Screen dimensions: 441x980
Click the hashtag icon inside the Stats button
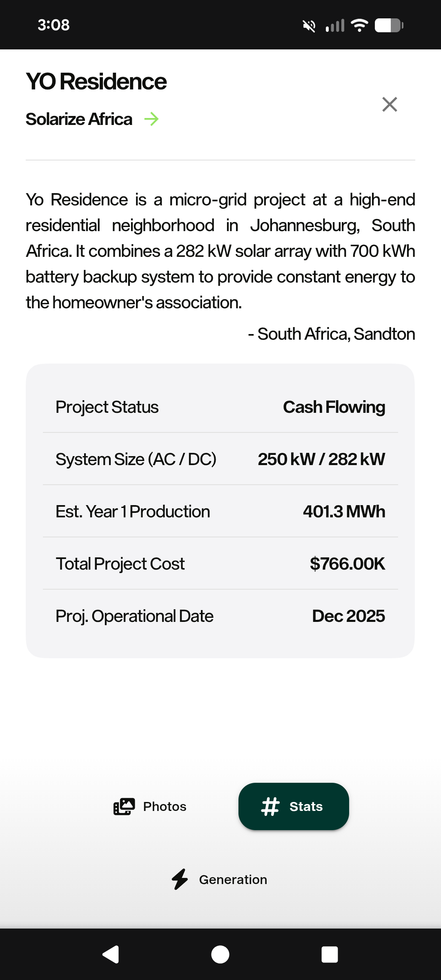(x=271, y=806)
